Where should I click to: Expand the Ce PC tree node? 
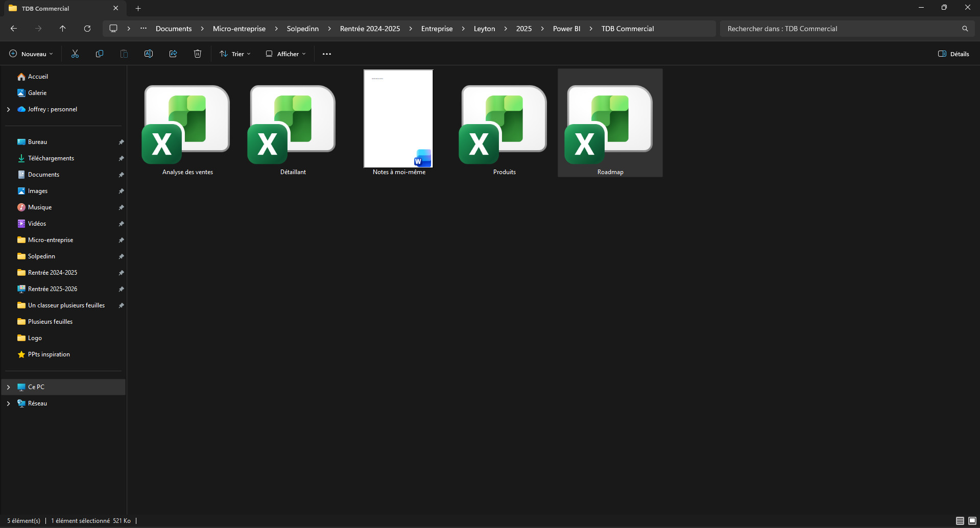pyautogui.click(x=8, y=387)
